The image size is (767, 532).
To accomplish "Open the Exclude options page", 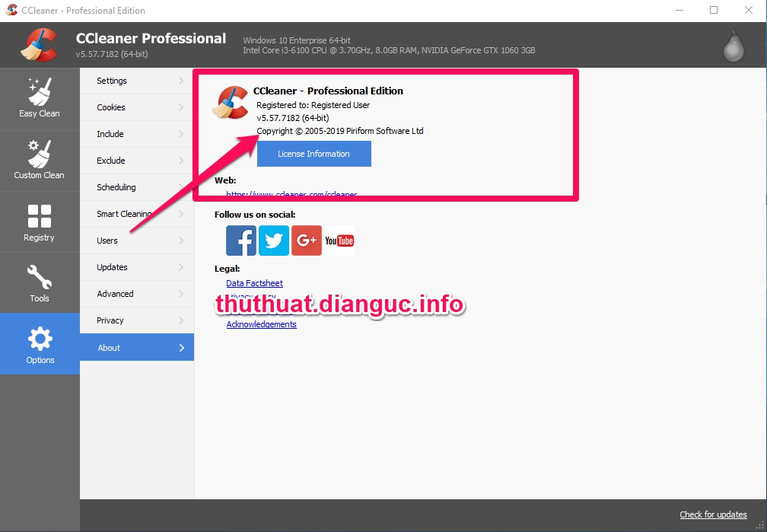I will point(137,161).
